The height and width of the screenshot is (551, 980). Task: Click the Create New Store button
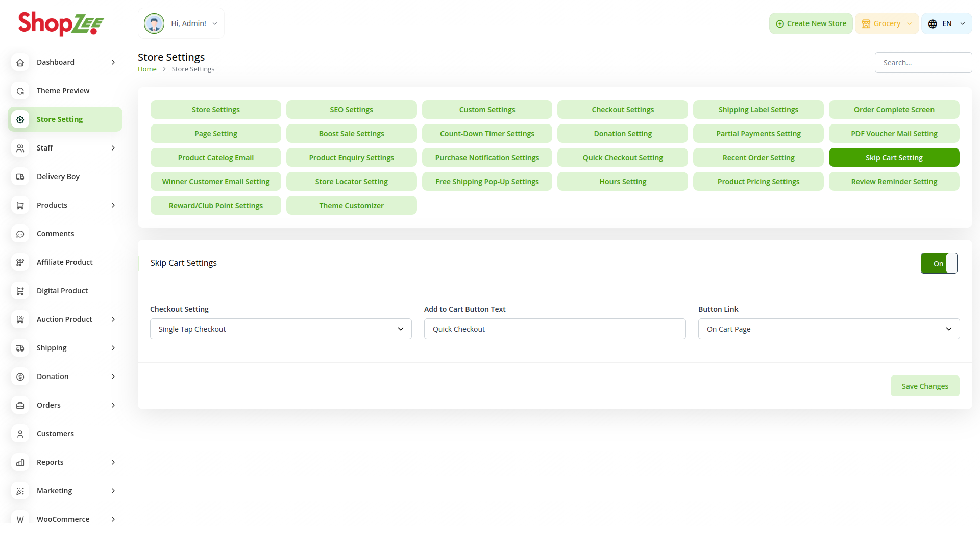click(x=811, y=23)
